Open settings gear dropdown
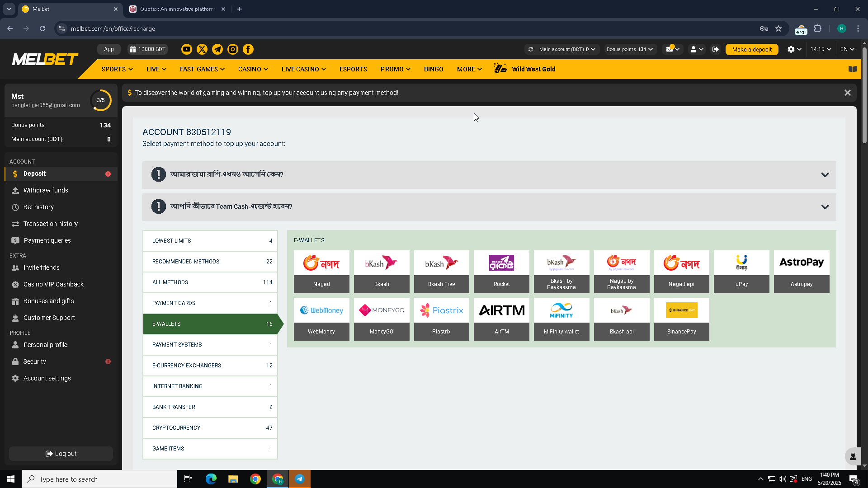The width and height of the screenshot is (868, 488). [x=794, y=49]
